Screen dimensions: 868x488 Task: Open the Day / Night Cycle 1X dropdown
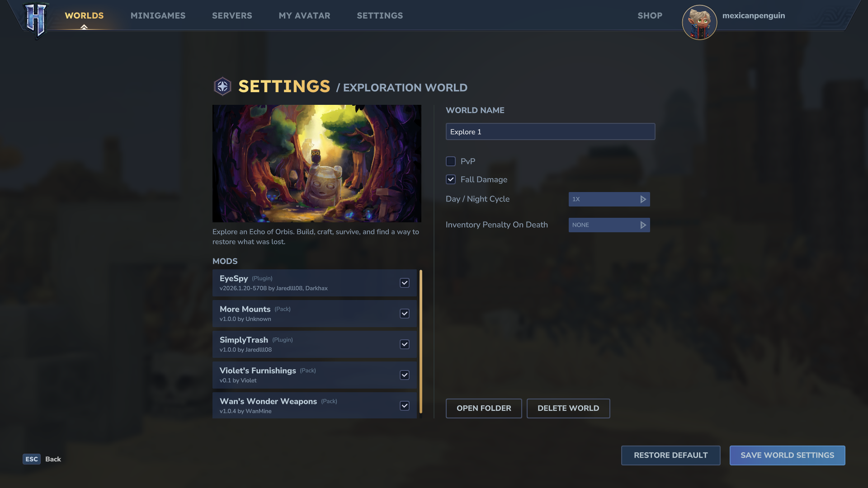(604, 199)
